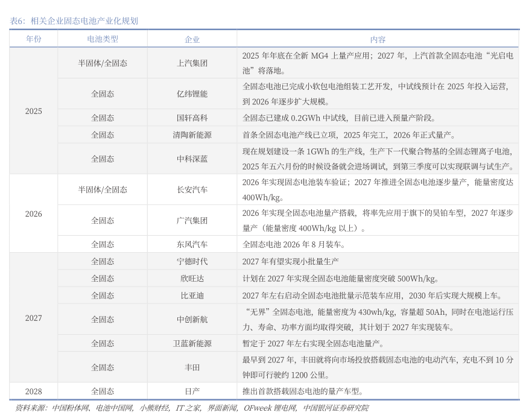Click the 企业 column header
The image size is (532, 418).
click(x=192, y=39)
